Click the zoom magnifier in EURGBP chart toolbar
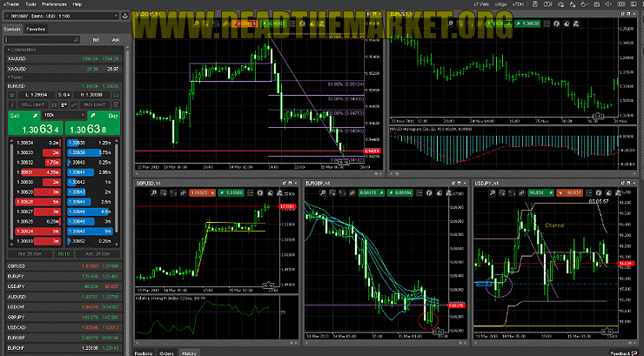Viewport: 644px width, 356px height. pyautogui.click(x=323, y=192)
